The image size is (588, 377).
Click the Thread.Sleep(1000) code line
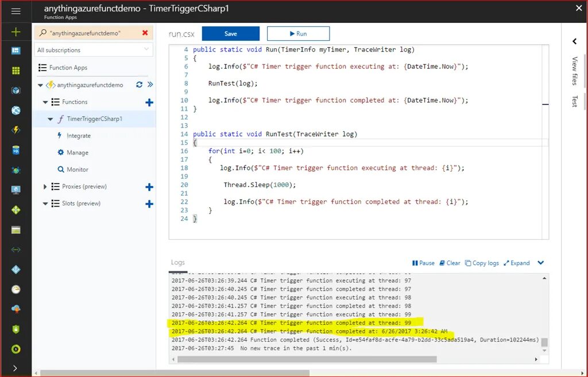tap(260, 185)
